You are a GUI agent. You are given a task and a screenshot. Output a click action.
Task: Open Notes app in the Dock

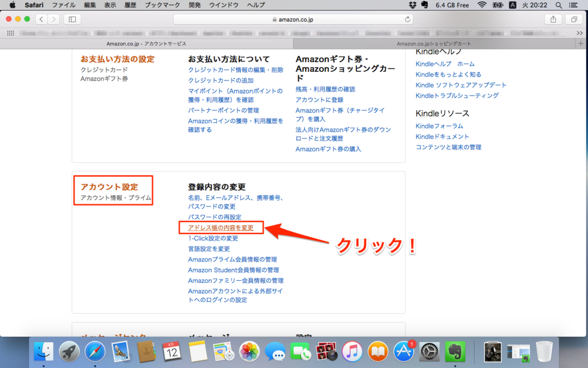click(198, 352)
